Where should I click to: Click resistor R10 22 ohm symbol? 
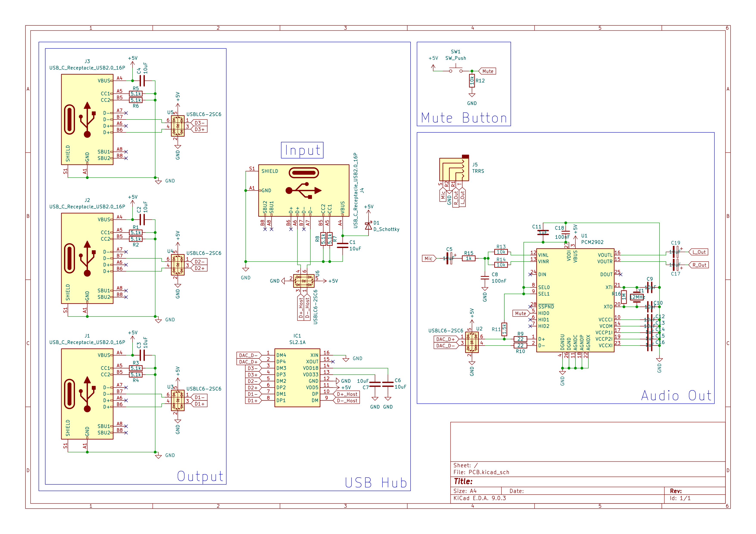520,345
